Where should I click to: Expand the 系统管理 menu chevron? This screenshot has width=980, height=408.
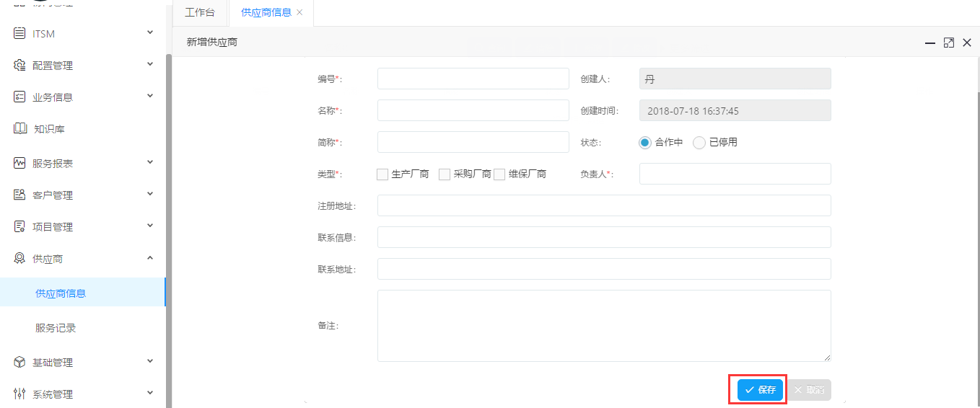(150, 393)
